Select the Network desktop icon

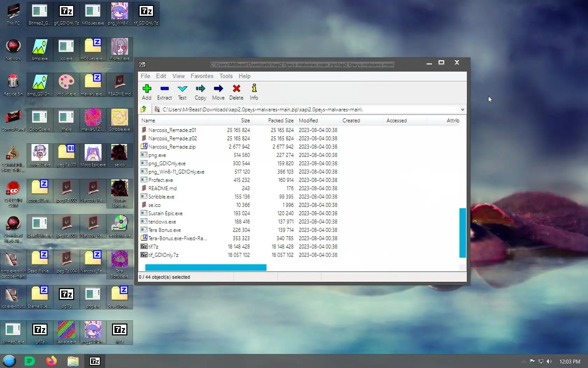[13, 49]
